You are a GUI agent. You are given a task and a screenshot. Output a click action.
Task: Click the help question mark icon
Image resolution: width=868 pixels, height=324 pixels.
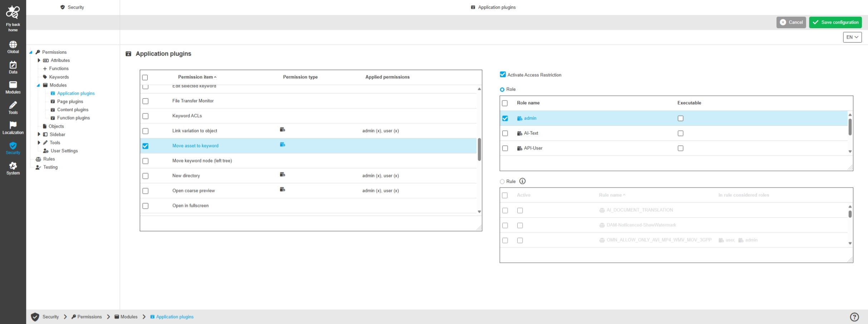pyautogui.click(x=854, y=317)
